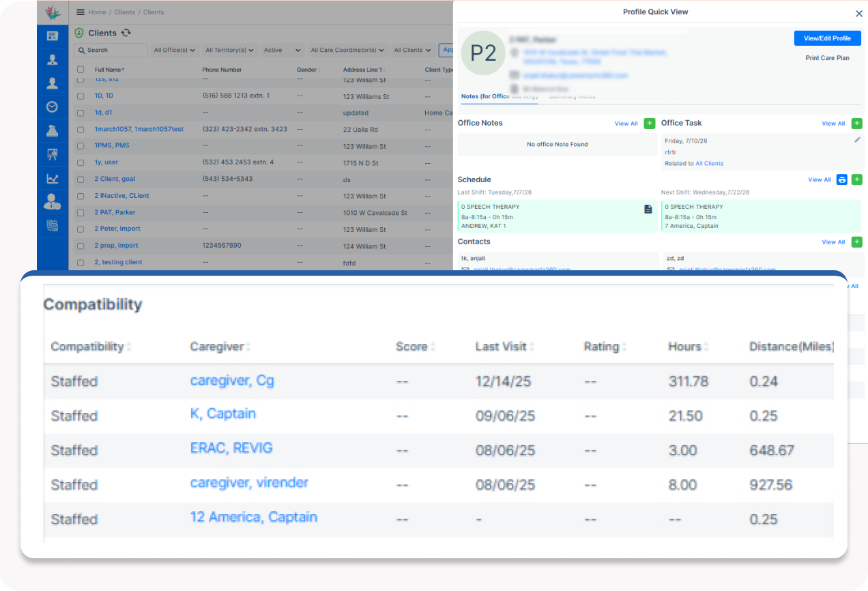The height and width of the screenshot is (591, 868).
Task: Click the Print Care Plan button
Action: pyautogui.click(x=827, y=58)
